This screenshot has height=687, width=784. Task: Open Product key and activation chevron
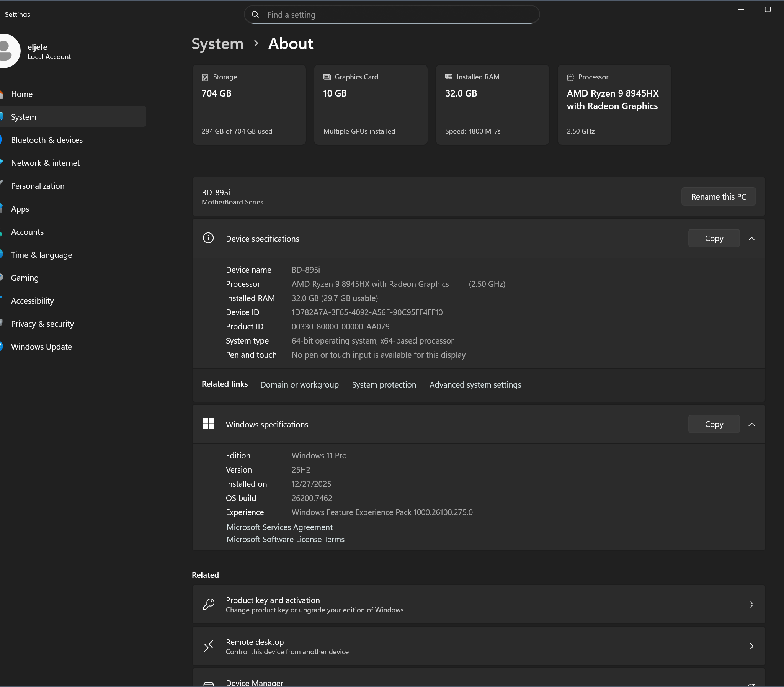pyautogui.click(x=751, y=604)
